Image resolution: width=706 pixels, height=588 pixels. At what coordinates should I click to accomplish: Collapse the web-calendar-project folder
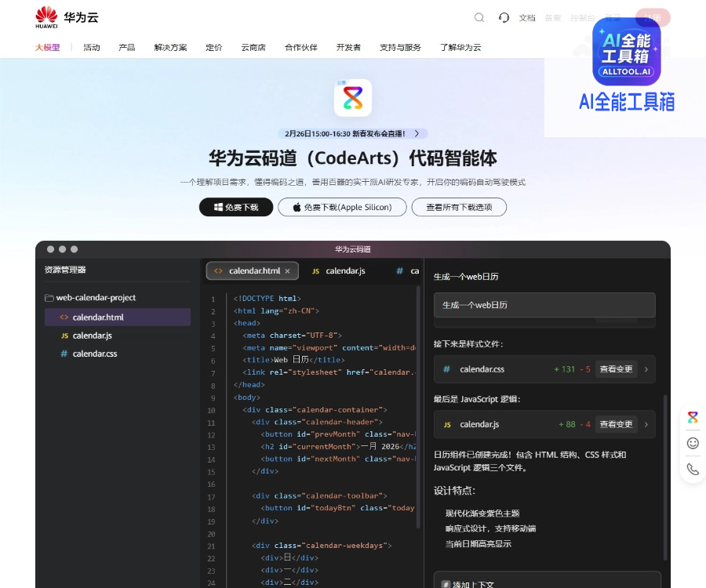pos(90,298)
